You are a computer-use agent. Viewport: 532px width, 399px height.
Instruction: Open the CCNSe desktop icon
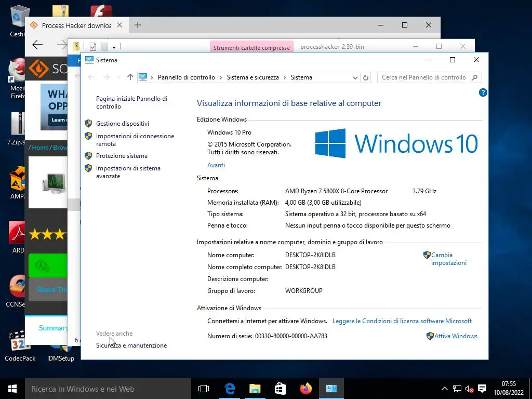coord(16,291)
